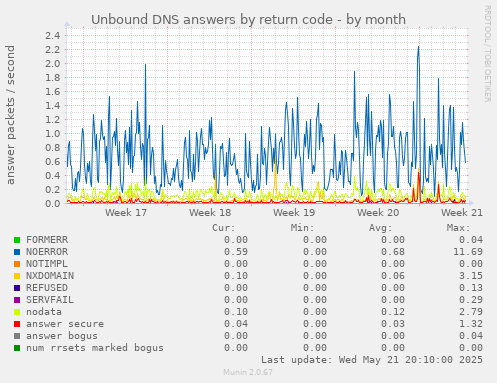Click the SERVFAIL purple legend swatch
Viewport: 497px width, 383px height.
click(x=17, y=300)
